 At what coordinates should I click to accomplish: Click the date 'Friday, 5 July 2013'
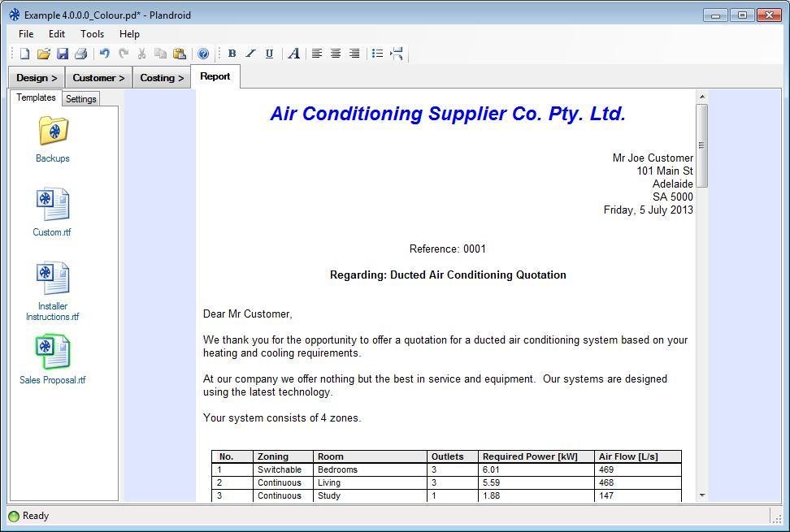click(x=648, y=210)
